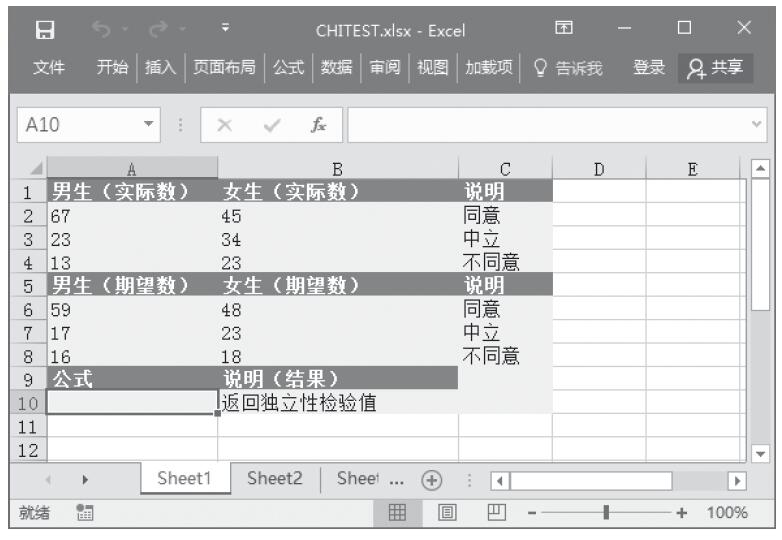Click the Save icon in title bar
Viewport: 782px width, 540px height.
click(x=45, y=30)
